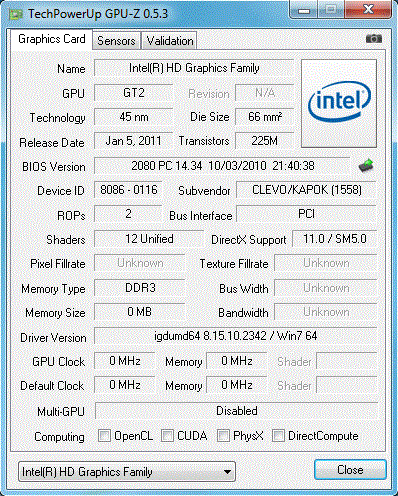Switch to the Sensors tab
The width and height of the screenshot is (398, 496).
click(116, 41)
